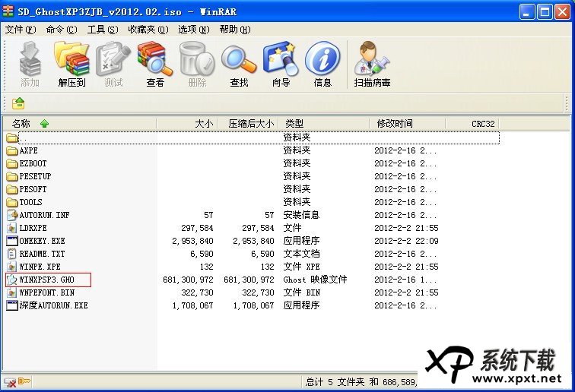Close the WinRAR window
575x392 pixels.
click(562, 12)
